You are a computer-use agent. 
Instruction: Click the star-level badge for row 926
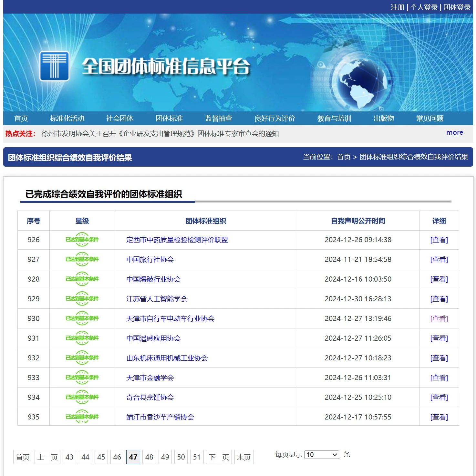pyautogui.click(x=82, y=240)
